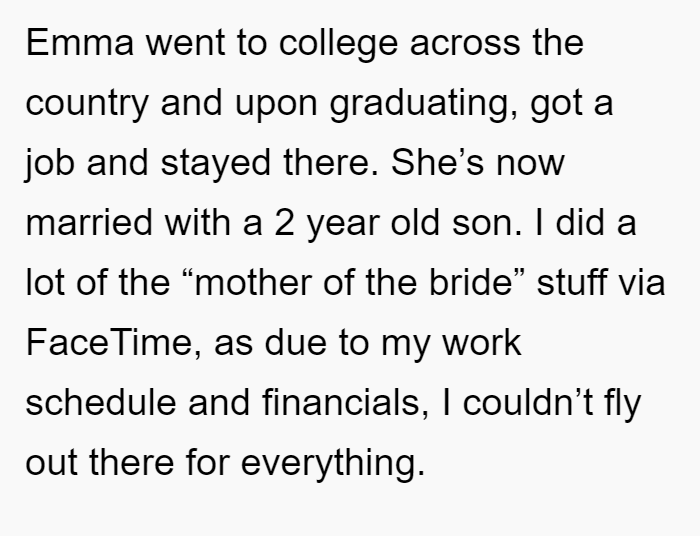Click the word "bride" inside the quotes
The height and width of the screenshot is (536, 700).
(470, 283)
